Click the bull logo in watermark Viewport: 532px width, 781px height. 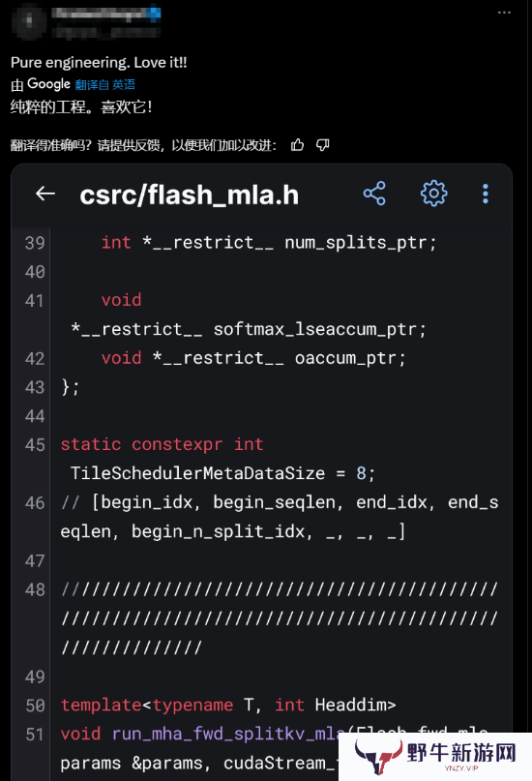pos(379,756)
